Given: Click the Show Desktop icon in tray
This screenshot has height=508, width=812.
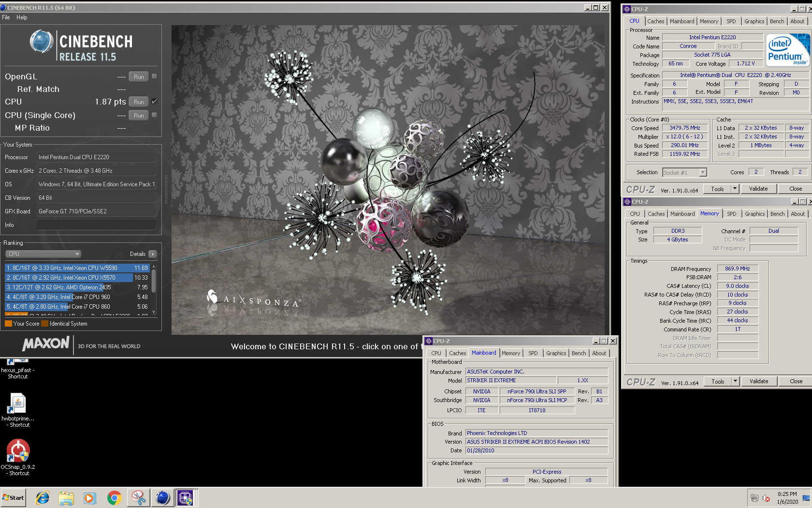Looking at the screenshot, I should pos(806,498).
